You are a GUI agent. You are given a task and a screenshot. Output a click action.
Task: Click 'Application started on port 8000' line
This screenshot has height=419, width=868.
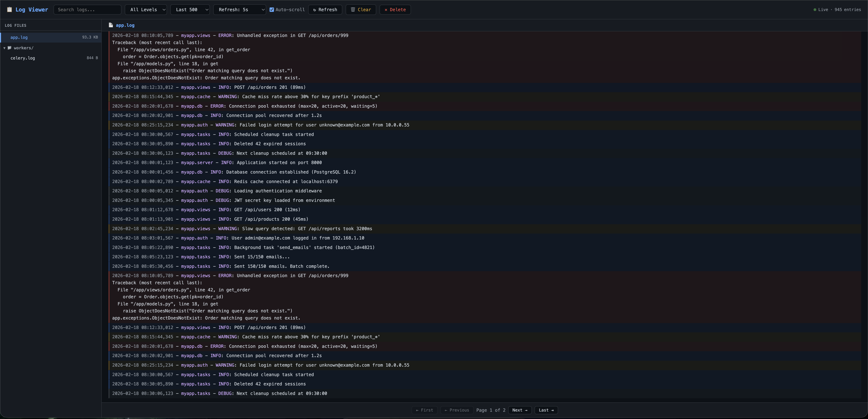pos(485,162)
